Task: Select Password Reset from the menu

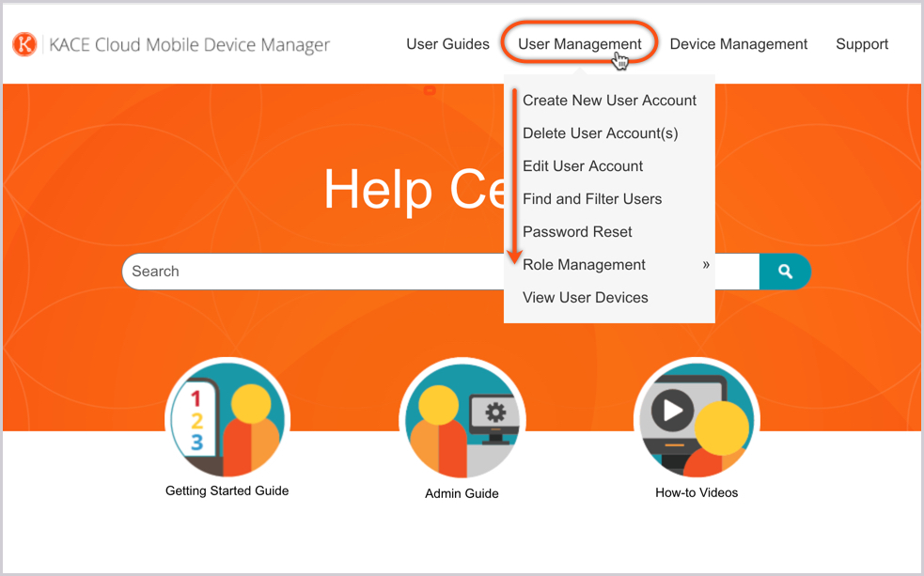Action: click(x=577, y=232)
